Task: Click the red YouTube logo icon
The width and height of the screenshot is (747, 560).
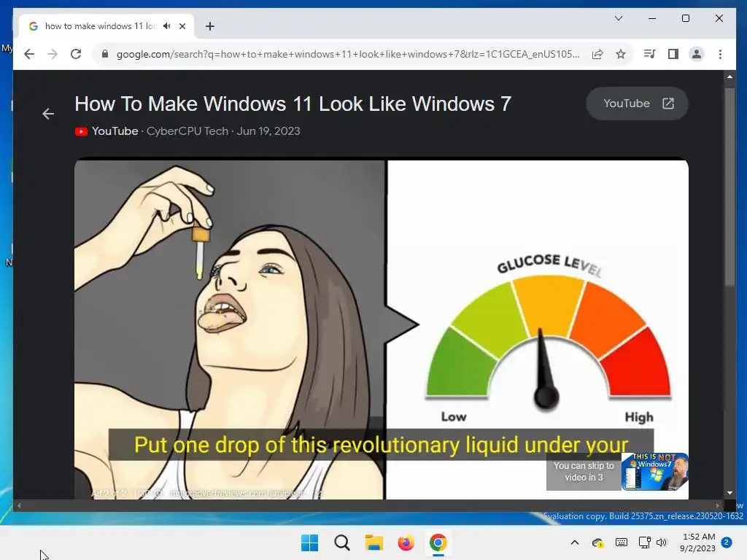Action: [81, 131]
